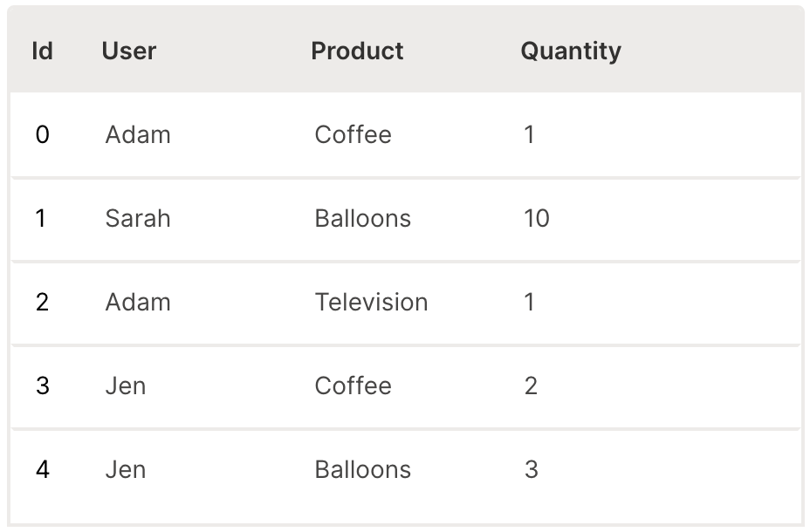Select the Id cell showing 3
This screenshot has width=810, height=532.
(x=42, y=385)
